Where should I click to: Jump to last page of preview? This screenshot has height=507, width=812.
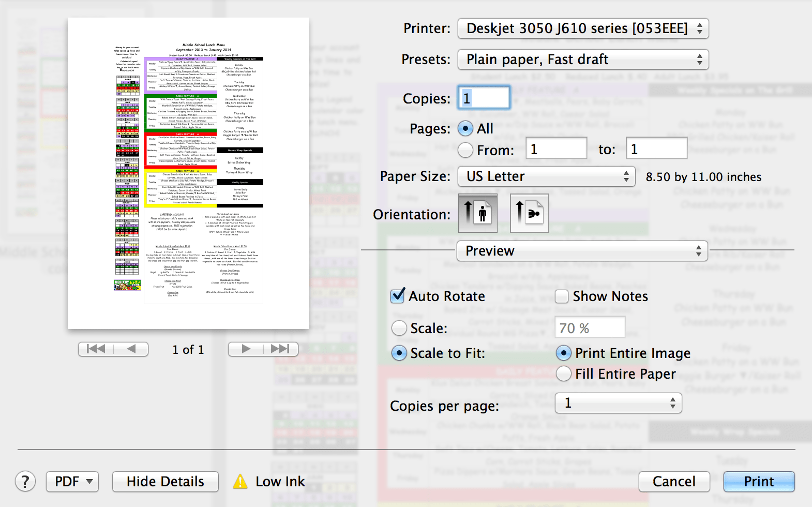pos(281,349)
